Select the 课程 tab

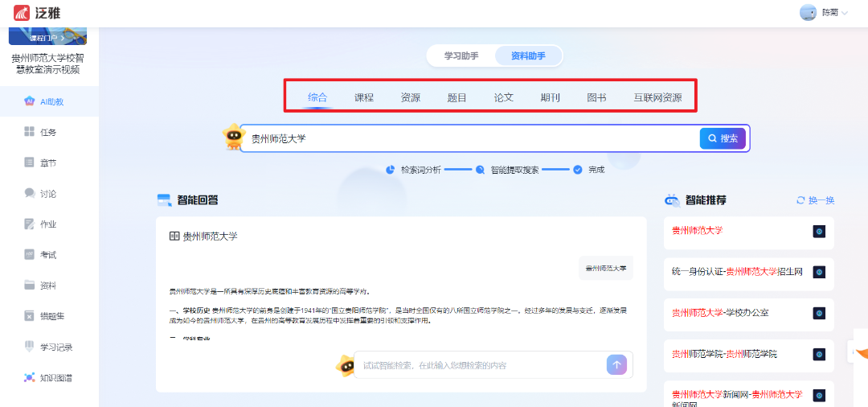click(364, 98)
